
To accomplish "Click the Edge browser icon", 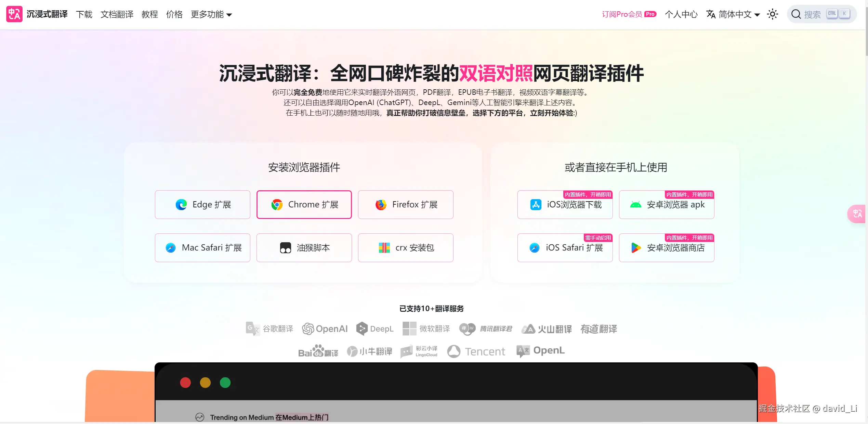I will pos(181,205).
